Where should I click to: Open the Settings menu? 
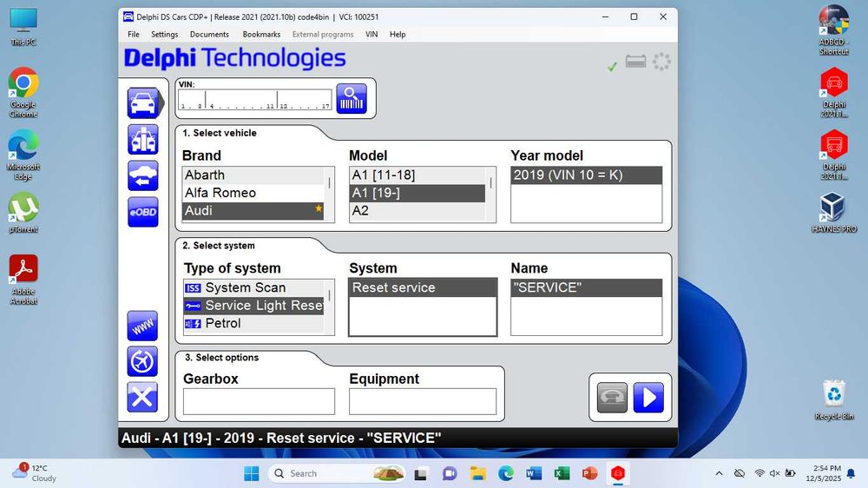(164, 35)
